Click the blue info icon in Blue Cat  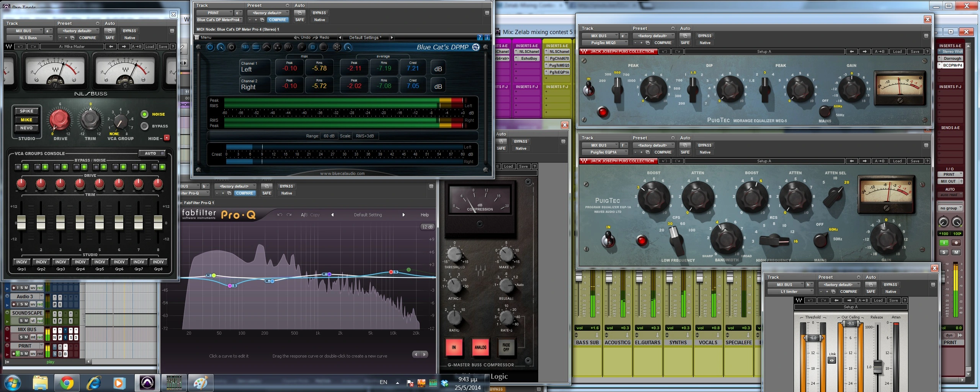(487, 38)
